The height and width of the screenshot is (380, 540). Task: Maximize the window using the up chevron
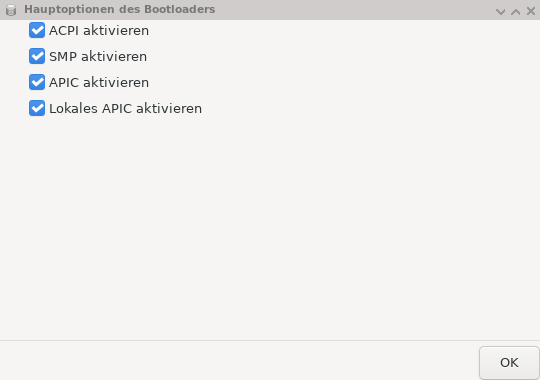point(516,12)
